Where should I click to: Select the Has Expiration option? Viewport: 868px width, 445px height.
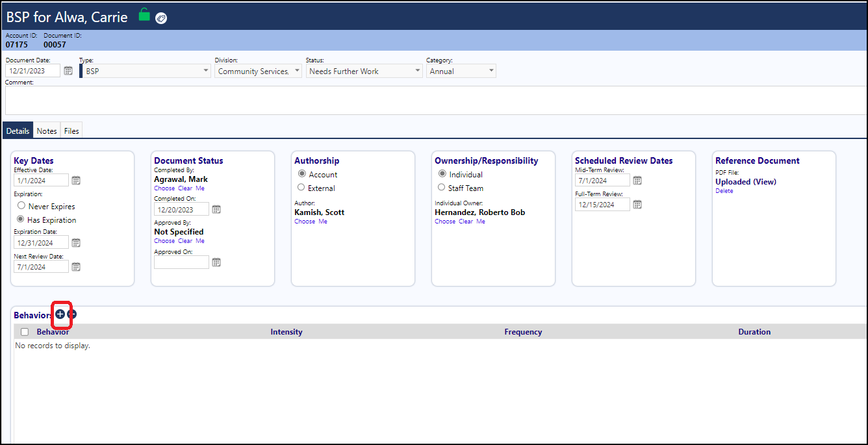[21, 220]
